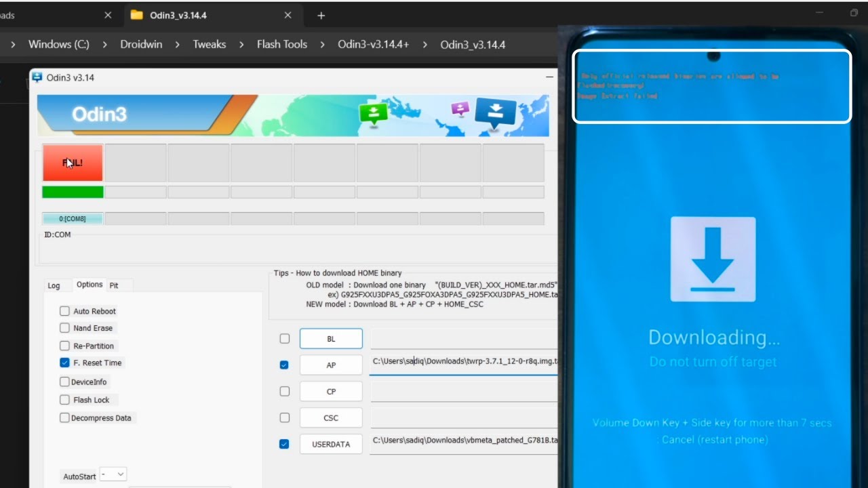Click the green download icon in Odin banner
This screenshot has height=488, width=868.
click(x=373, y=114)
